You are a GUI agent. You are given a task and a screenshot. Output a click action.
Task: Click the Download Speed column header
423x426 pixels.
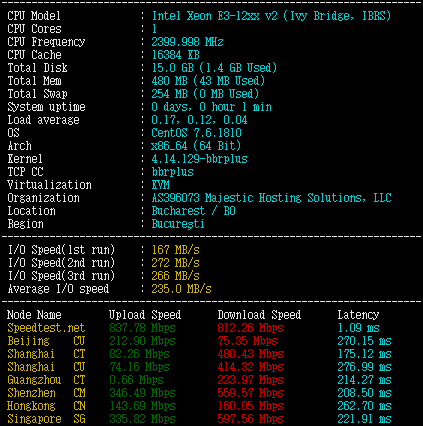pyautogui.click(x=259, y=315)
